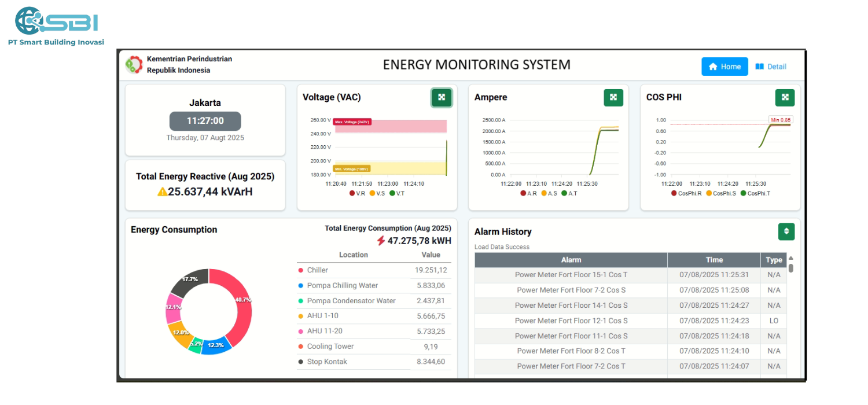Expand the Alarm History panel
The width and height of the screenshot is (868, 405).
tap(786, 231)
